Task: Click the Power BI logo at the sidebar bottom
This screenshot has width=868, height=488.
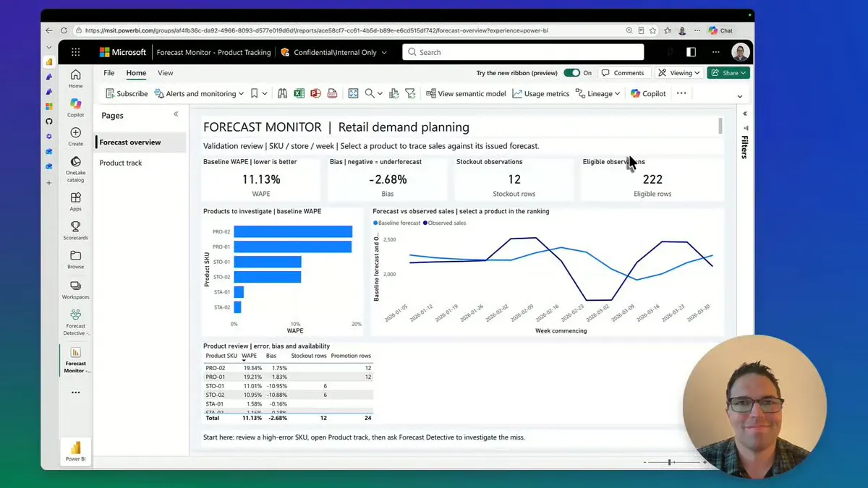Action: pyautogui.click(x=75, y=451)
